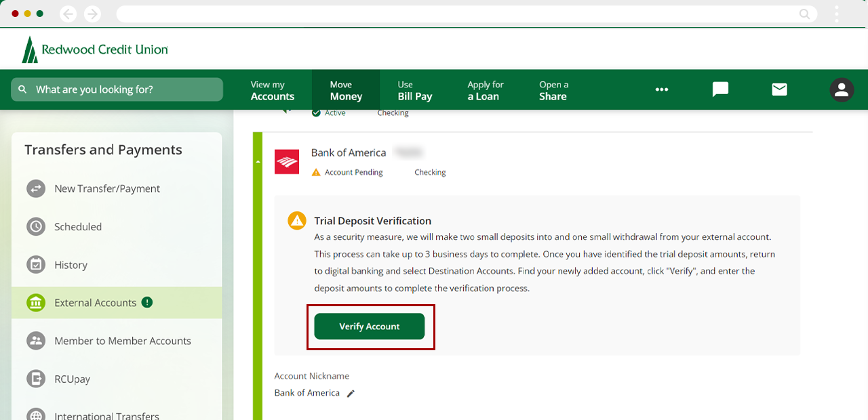The width and height of the screenshot is (868, 420).
Task: Click the search magnifier icon in green bar
Action: click(22, 89)
